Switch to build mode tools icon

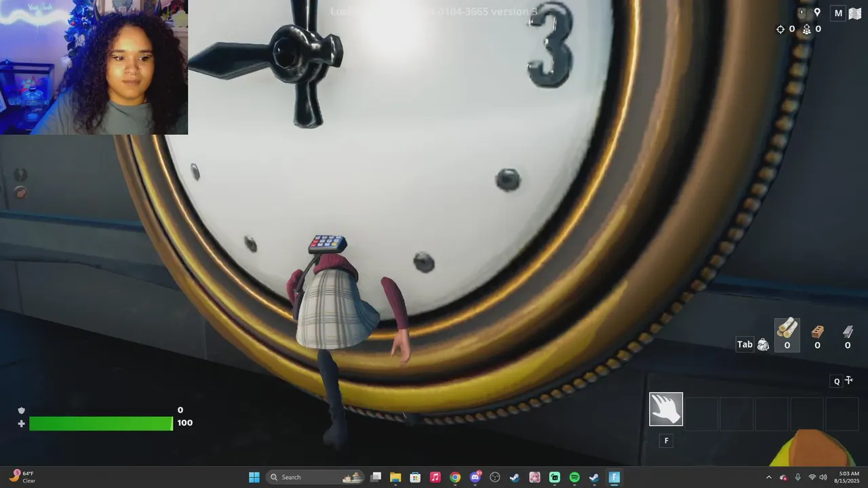pyautogui.click(x=849, y=380)
